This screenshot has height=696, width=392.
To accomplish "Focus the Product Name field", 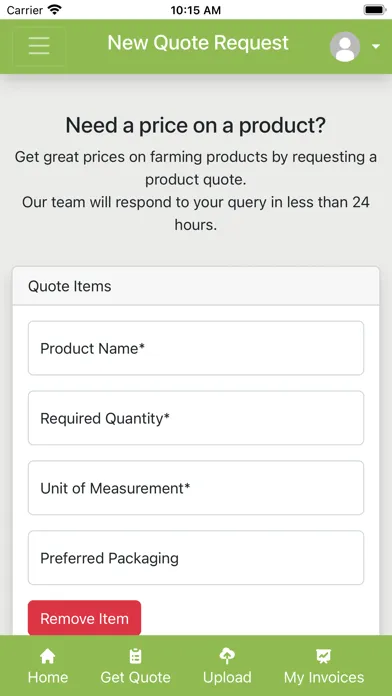I will coord(196,348).
